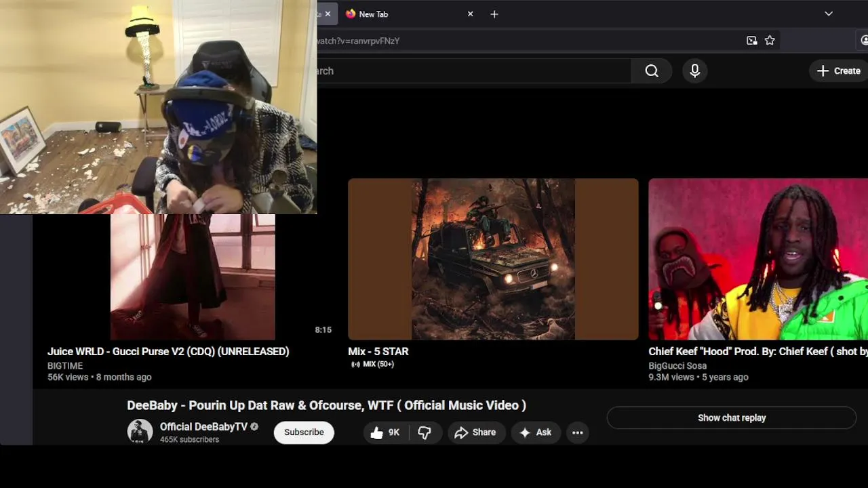Click the Share button
The image size is (868, 488).
pos(476,432)
